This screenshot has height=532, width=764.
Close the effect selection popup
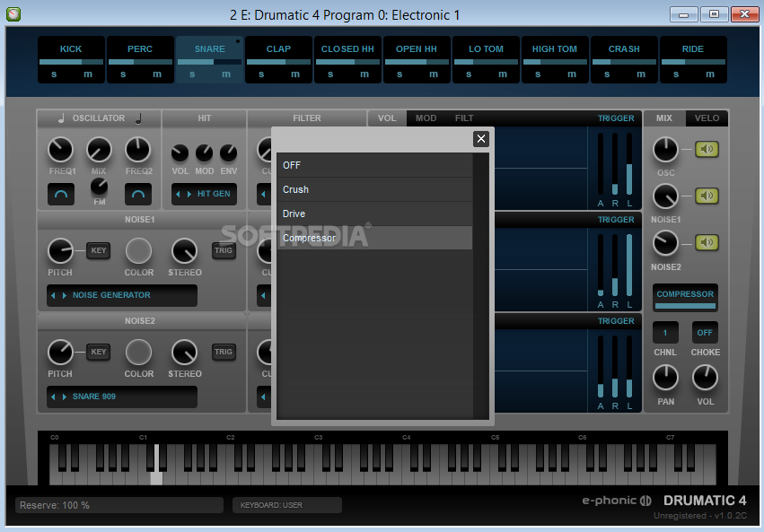[481, 139]
